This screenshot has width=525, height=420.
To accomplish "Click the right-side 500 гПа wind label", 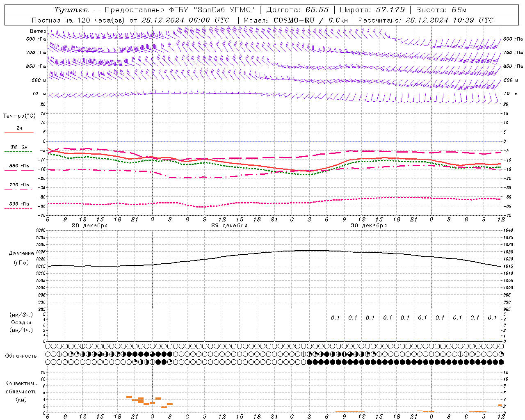I will pyautogui.click(x=513, y=39).
